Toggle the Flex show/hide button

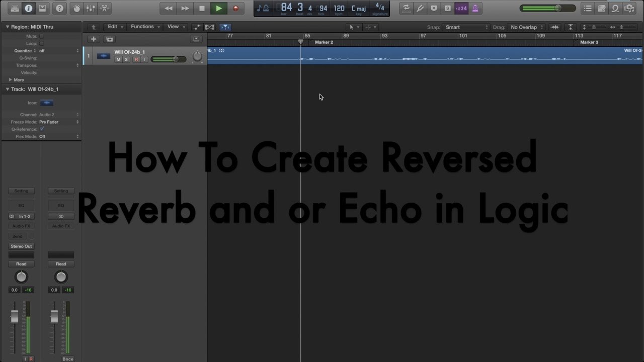[210, 27]
